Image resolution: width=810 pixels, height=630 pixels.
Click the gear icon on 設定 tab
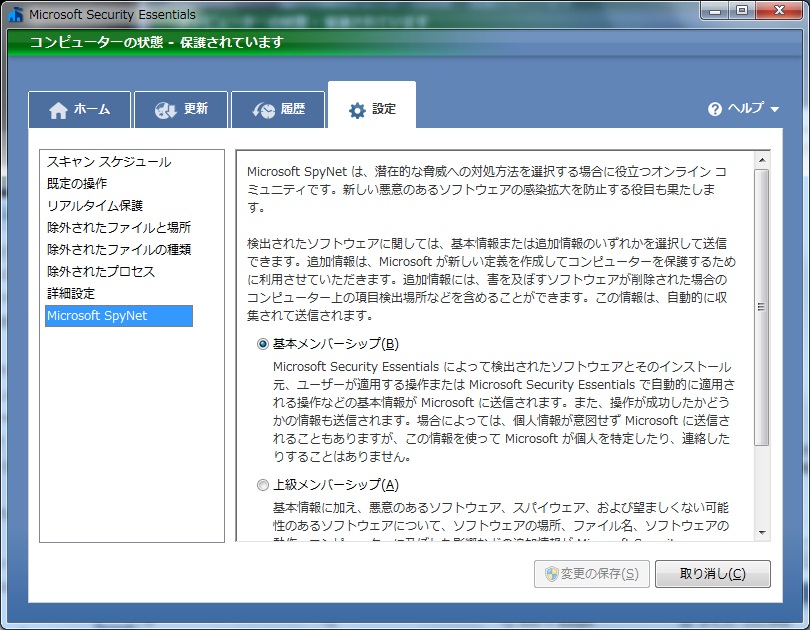(x=357, y=110)
